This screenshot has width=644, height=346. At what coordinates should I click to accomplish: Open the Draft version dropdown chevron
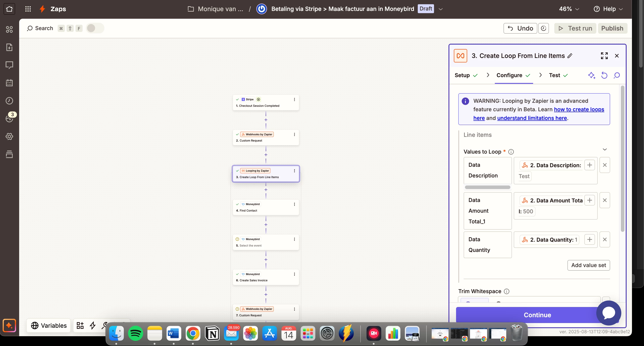(441, 9)
